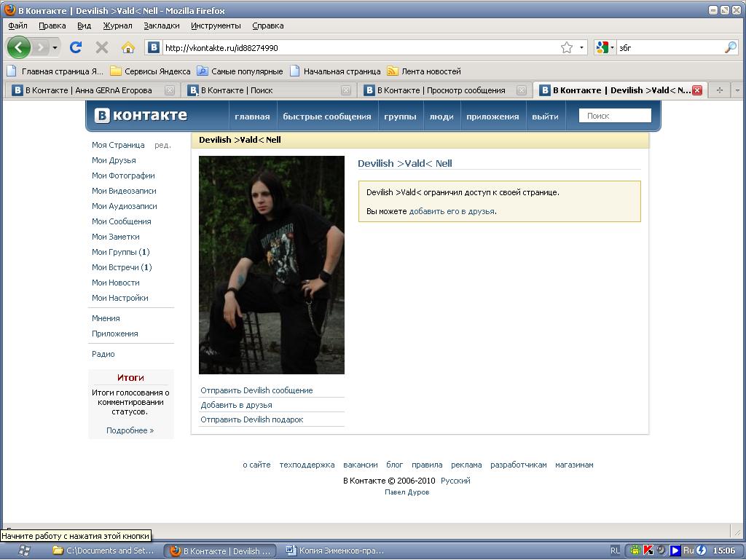Open Копия Зименков-пра... Word taskbar item
Image resolution: width=746 pixels, height=560 pixels.
pyautogui.click(x=335, y=551)
